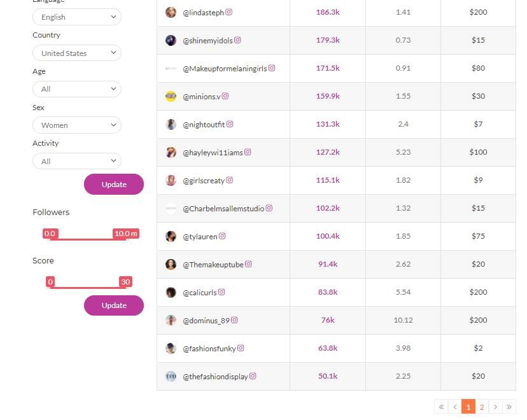Viewport: 527px width, 420px height.
Task: Expand the Activity dropdown
Action: coord(77,161)
